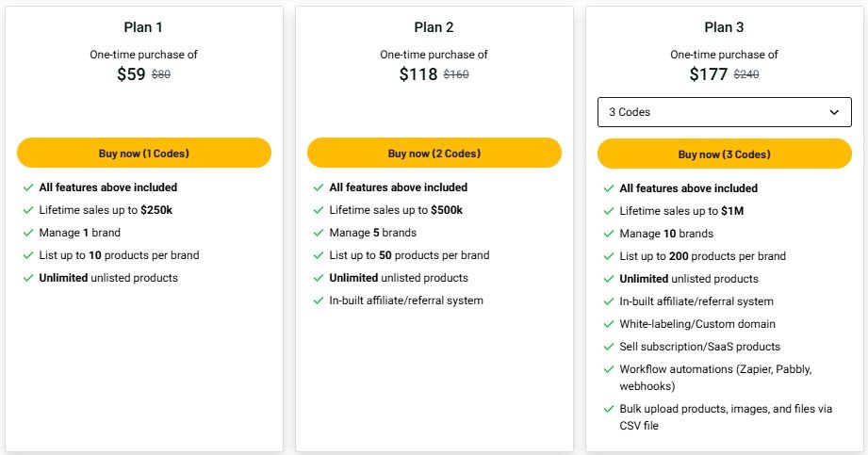Click checkmark next to White-labeling/Custom domain
Screen dimensions: 868x455
point(609,324)
